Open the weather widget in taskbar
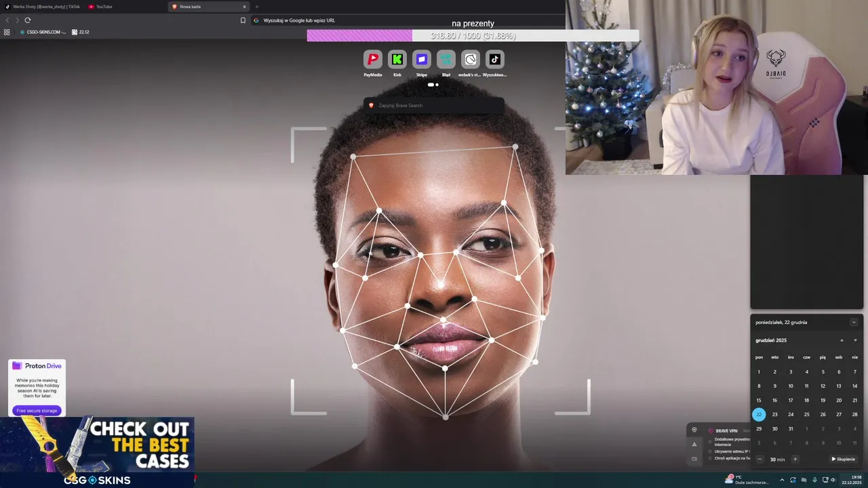Viewport: 868px width, 488px height. (747, 479)
